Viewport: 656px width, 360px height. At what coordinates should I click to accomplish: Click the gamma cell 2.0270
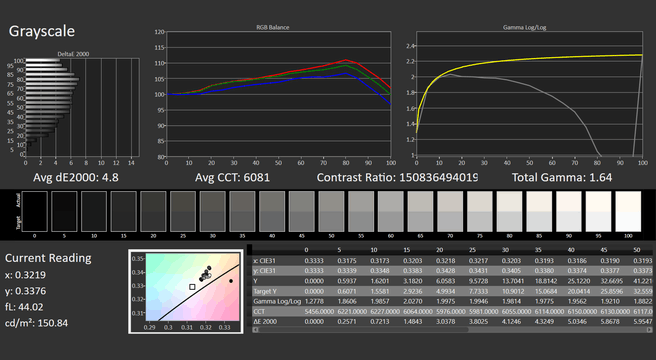413,301
